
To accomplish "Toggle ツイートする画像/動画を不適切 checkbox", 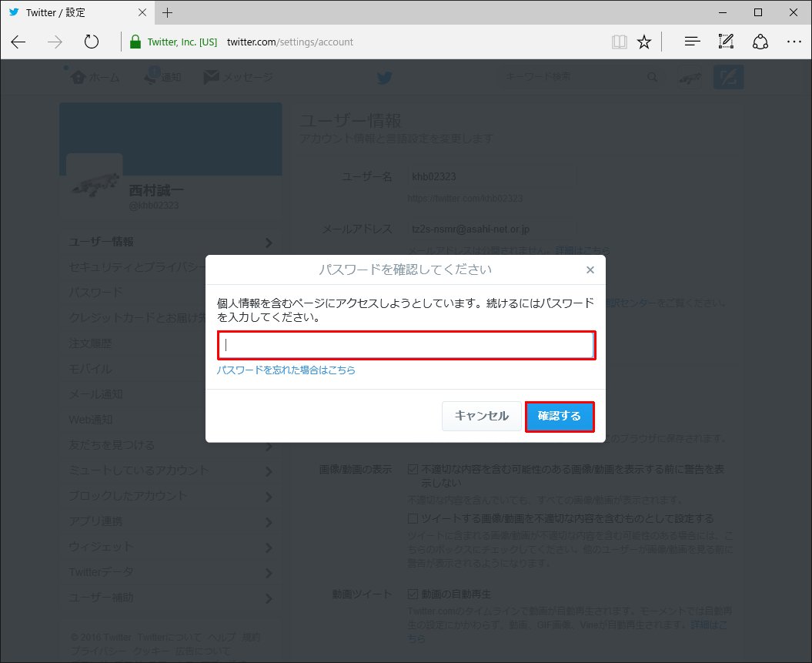I will tap(413, 518).
